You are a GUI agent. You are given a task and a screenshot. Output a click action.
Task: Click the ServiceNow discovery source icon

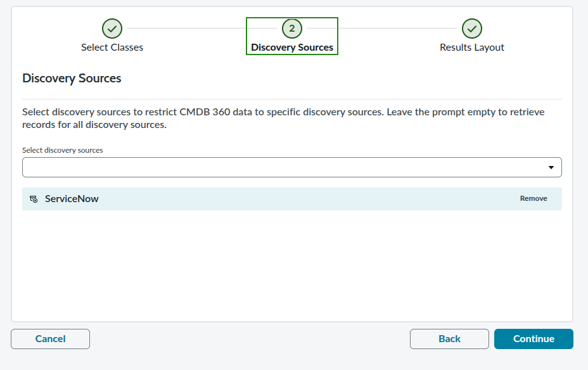pyautogui.click(x=34, y=199)
